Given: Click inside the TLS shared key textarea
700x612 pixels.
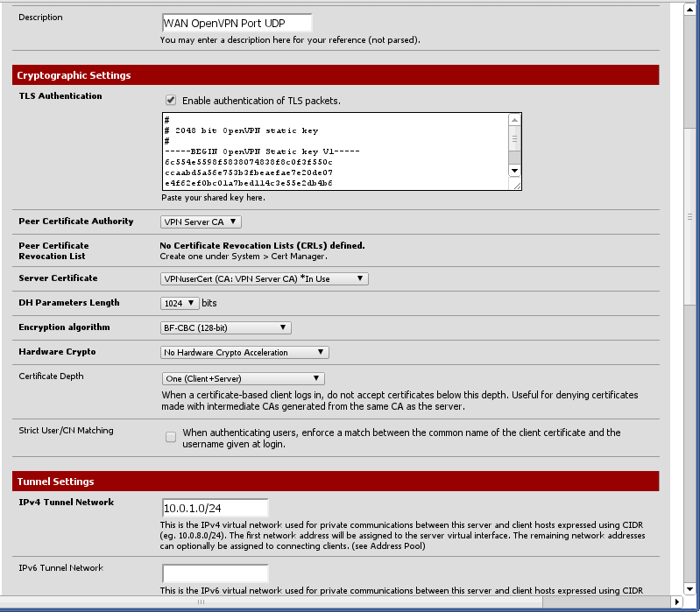Looking at the screenshot, I should tap(335, 151).
